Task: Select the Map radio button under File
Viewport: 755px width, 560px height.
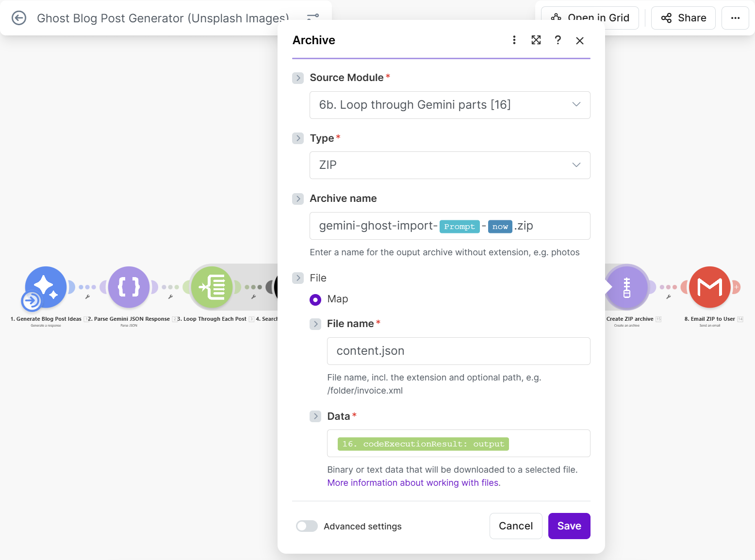Action: tap(315, 299)
